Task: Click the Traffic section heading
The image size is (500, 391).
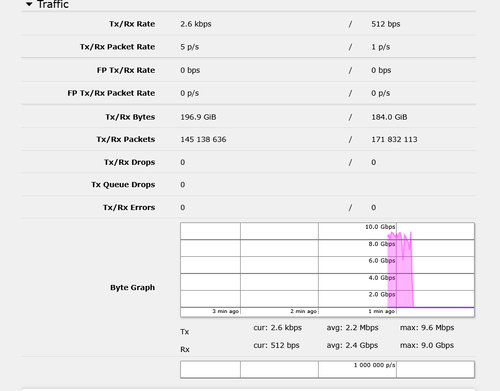Action: pyautogui.click(x=53, y=5)
